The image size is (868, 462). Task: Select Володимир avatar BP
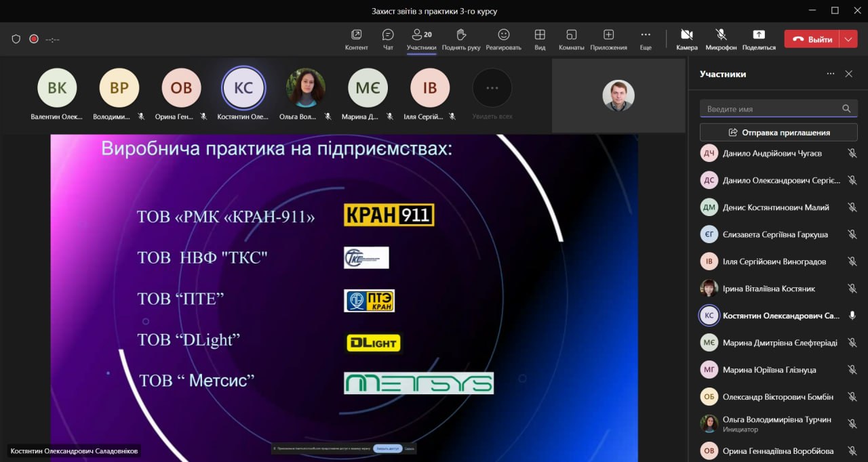click(x=119, y=88)
